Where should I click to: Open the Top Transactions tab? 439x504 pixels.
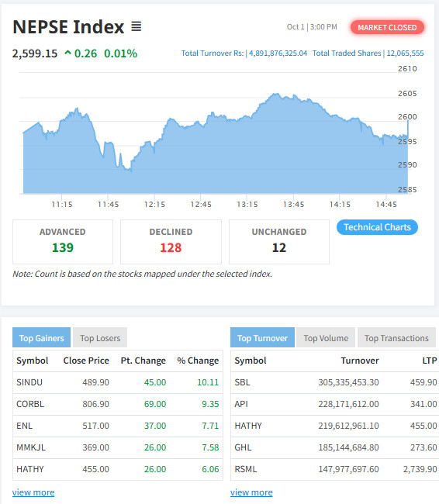coord(396,338)
